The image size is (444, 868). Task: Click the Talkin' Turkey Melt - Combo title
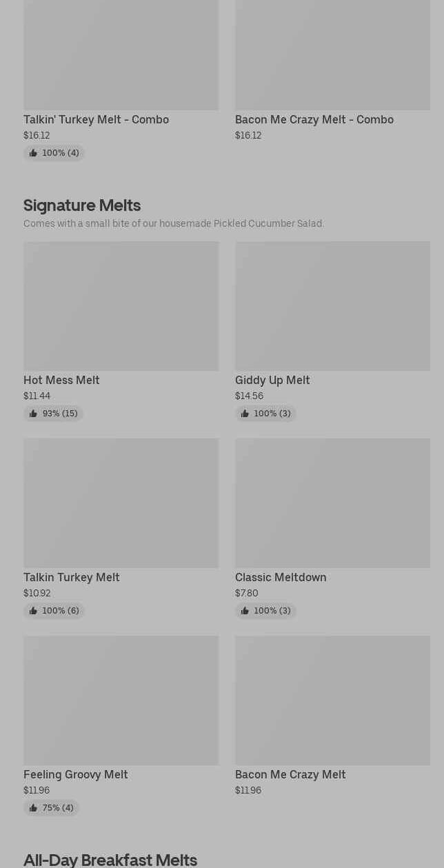tap(96, 120)
